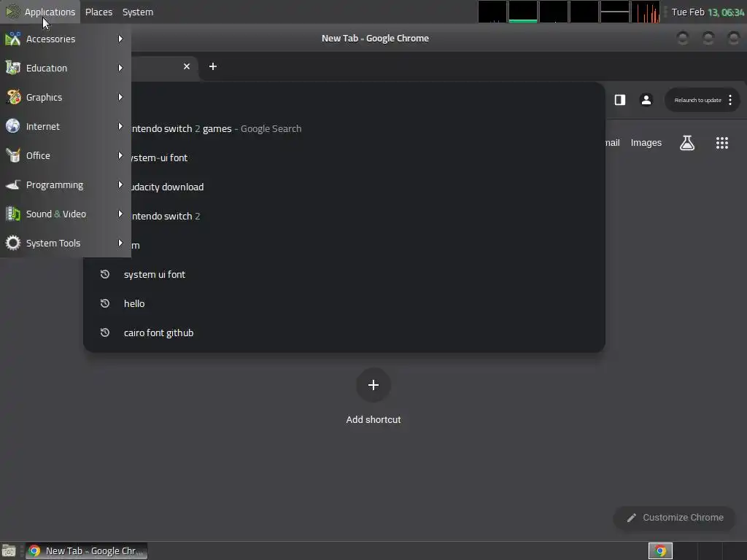Click the Office category icon
Viewport: 747px width, 560px height.
coord(13,155)
